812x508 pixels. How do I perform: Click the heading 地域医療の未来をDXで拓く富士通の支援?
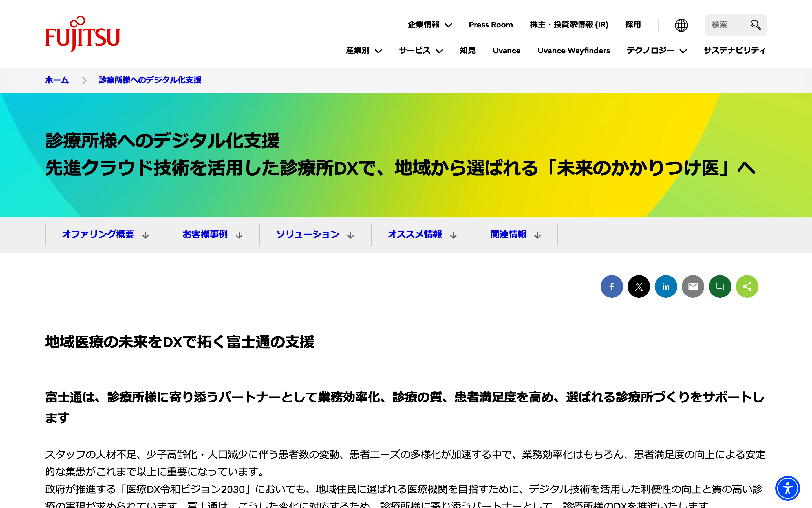pos(180,342)
